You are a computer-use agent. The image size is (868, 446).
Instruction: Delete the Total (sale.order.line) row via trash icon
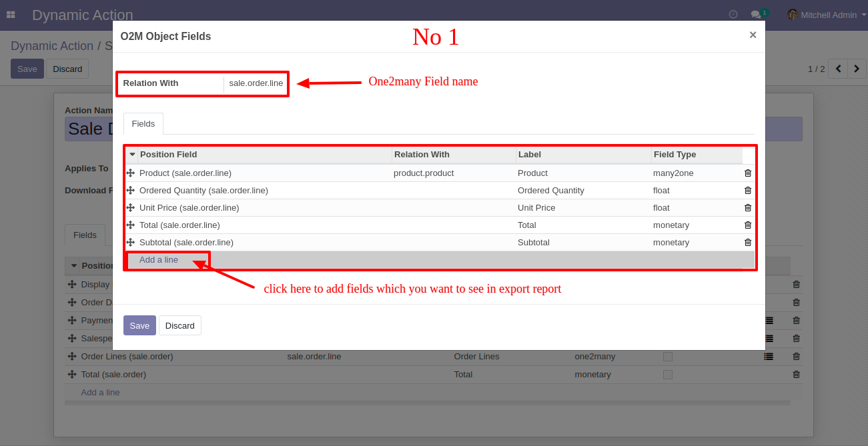tap(748, 225)
